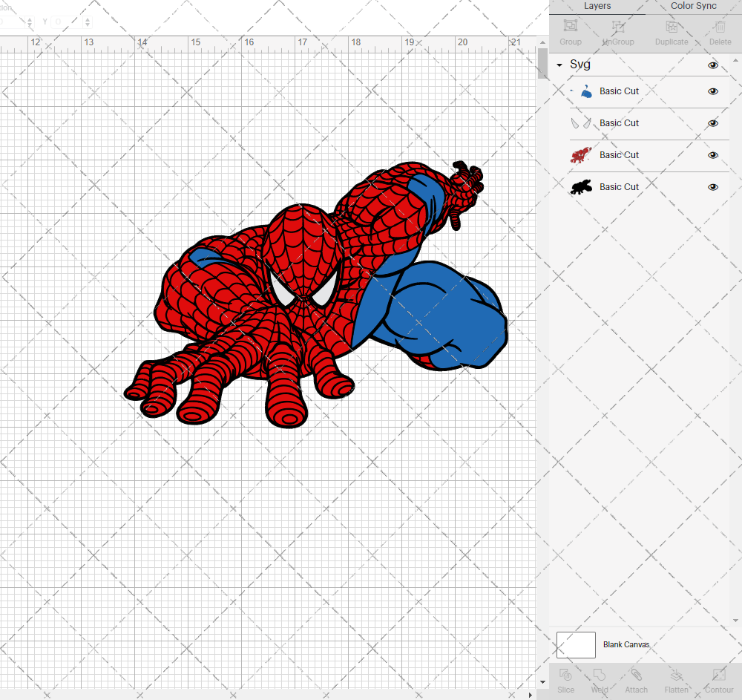Click the Basic Cut label beside red thumbnail

pos(619,154)
